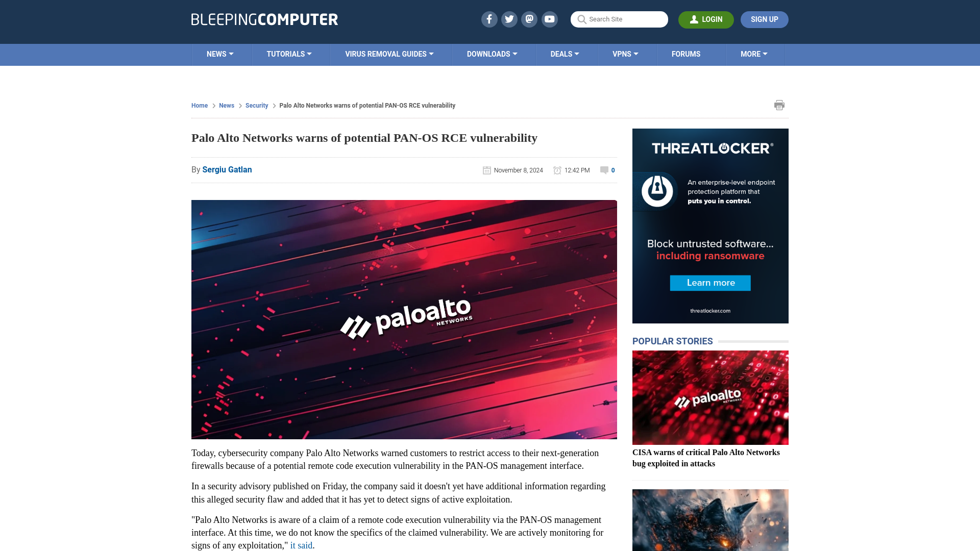The height and width of the screenshot is (551, 980).
Task: Select the Security breadcrumb link
Action: click(x=256, y=105)
